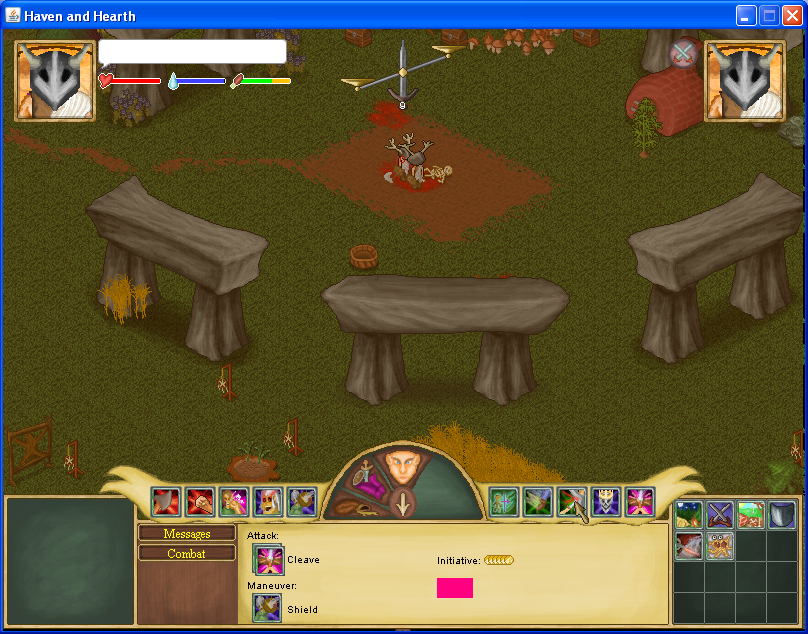
Task: Open the green landscape build menu icon
Action: pos(751,515)
